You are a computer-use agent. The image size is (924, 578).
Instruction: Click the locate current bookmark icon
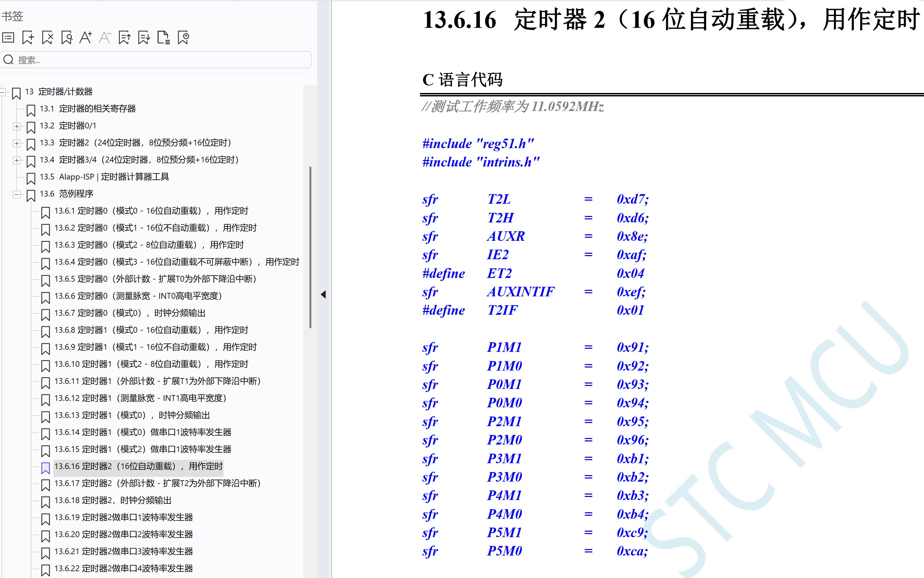183,37
